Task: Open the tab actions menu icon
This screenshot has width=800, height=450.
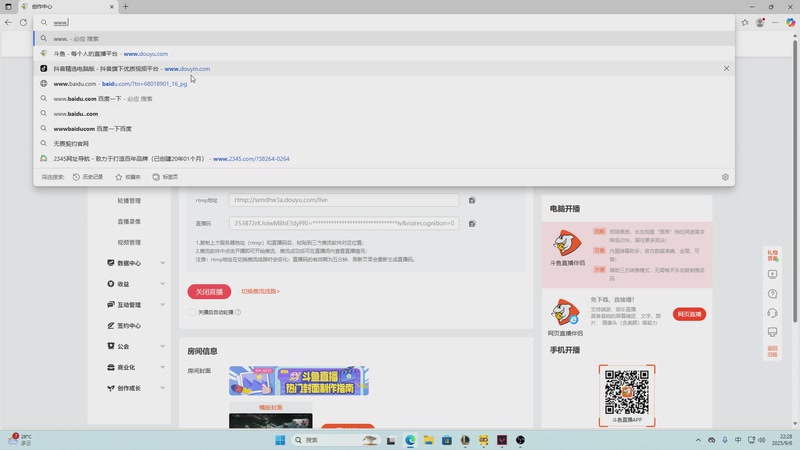Action: click(8, 7)
